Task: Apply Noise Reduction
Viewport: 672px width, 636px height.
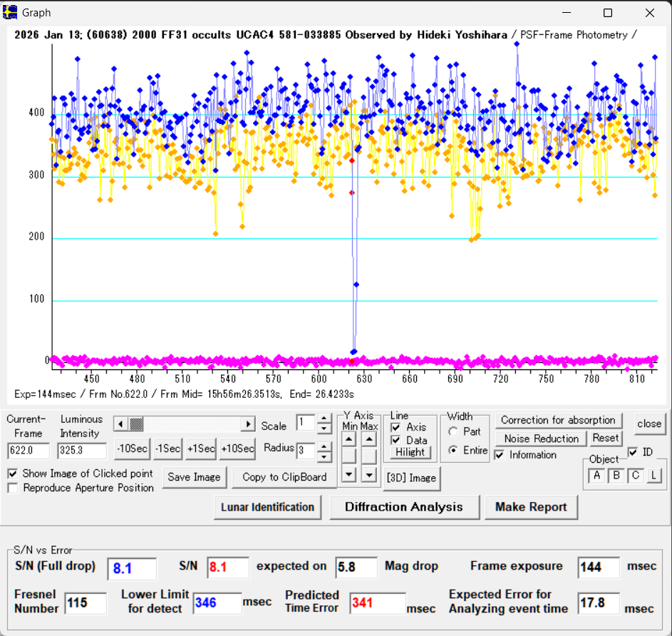Action: coord(542,438)
